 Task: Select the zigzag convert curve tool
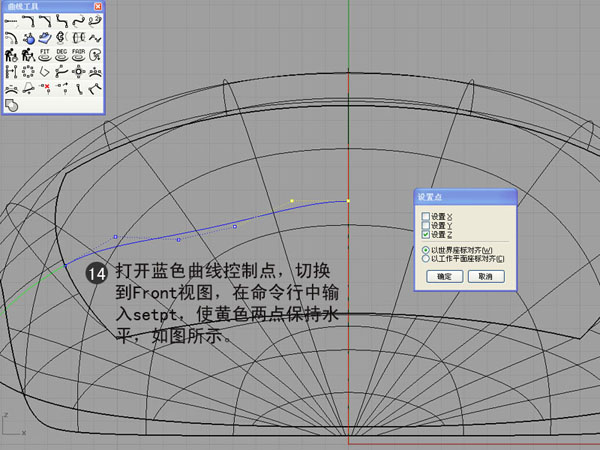point(95,38)
